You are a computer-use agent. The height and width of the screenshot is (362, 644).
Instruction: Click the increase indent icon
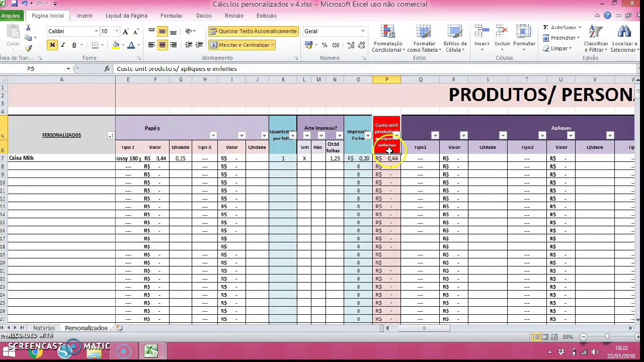coord(199,45)
